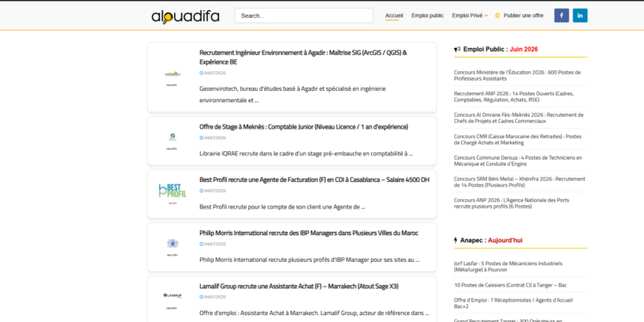Open Recrutement Ingénieur Environnement à Agadir post
This screenshot has height=322, width=644.
pyautogui.click(x=303, y=58)
